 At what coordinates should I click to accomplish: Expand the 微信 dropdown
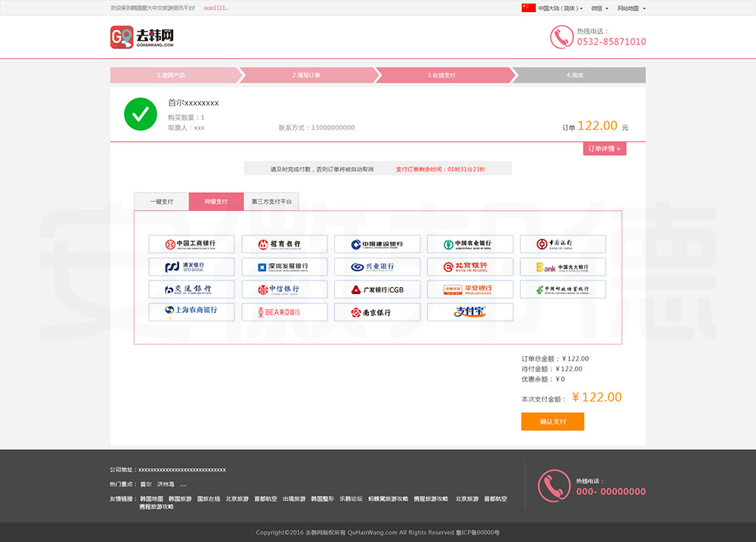coord(600,8)
